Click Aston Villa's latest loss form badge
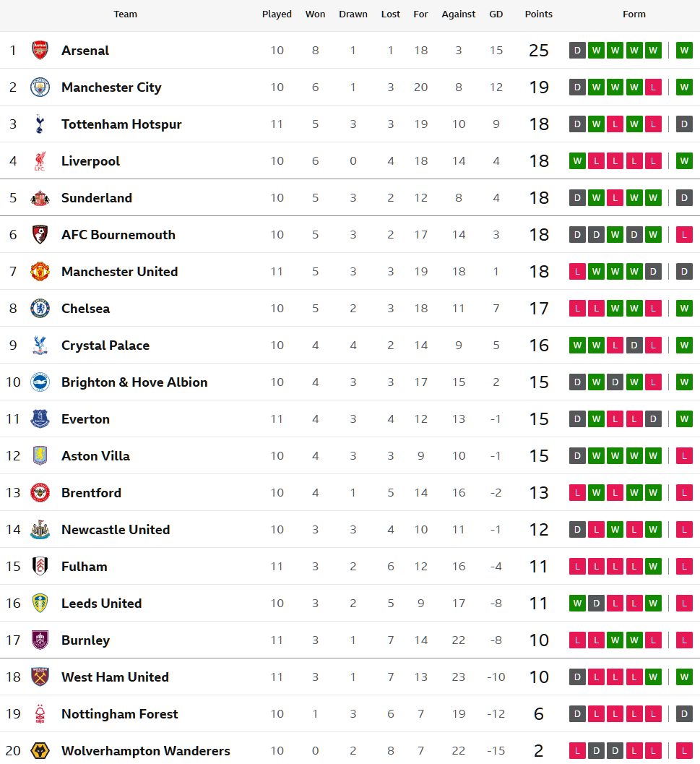 pos(684,456)
